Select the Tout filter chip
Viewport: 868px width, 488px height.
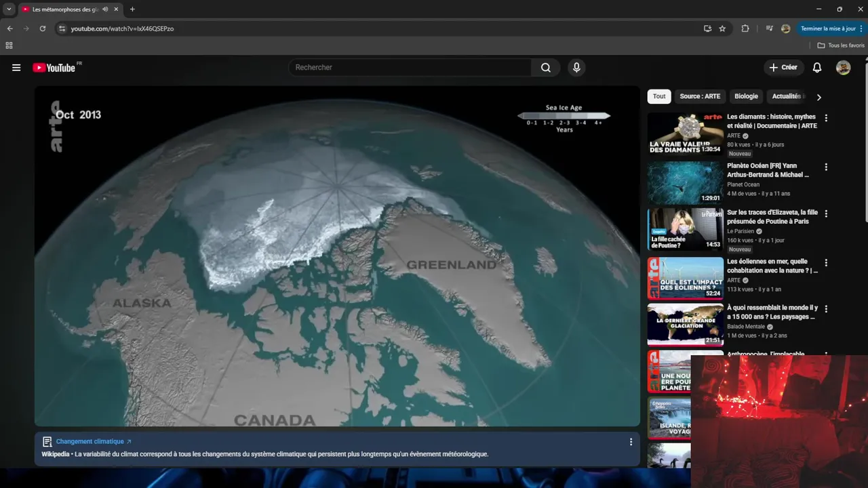click(x=659, y=96)
